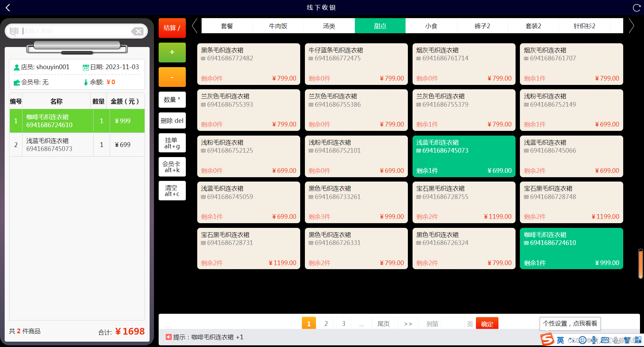Open 会员卡 alt+k member card
Screen dimensions: 644x347
pos(172,167)
